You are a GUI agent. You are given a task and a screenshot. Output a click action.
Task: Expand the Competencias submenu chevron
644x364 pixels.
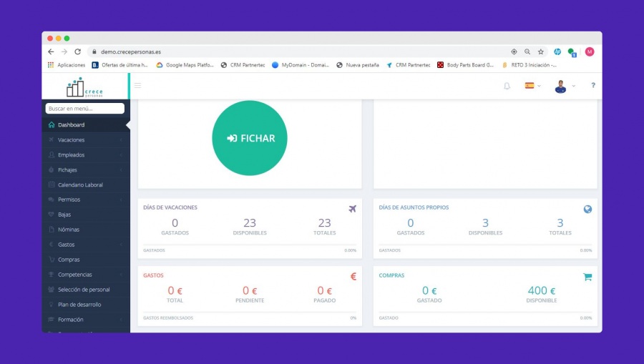click(121, 275)
